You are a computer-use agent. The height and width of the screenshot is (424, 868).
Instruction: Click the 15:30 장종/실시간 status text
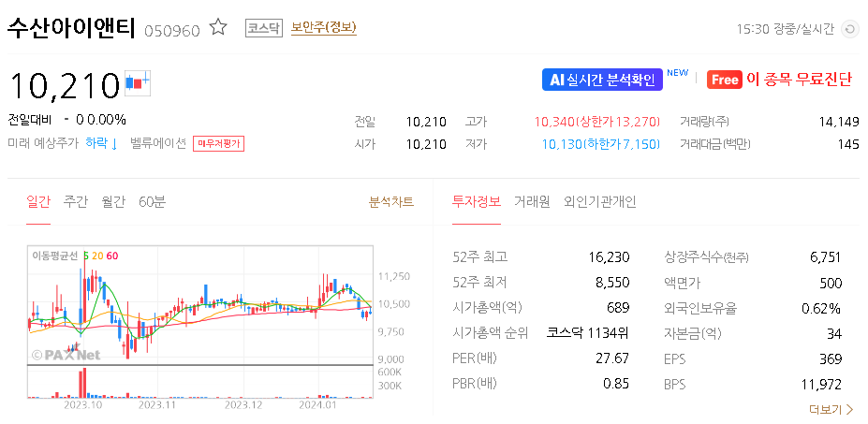coord(785,29)
